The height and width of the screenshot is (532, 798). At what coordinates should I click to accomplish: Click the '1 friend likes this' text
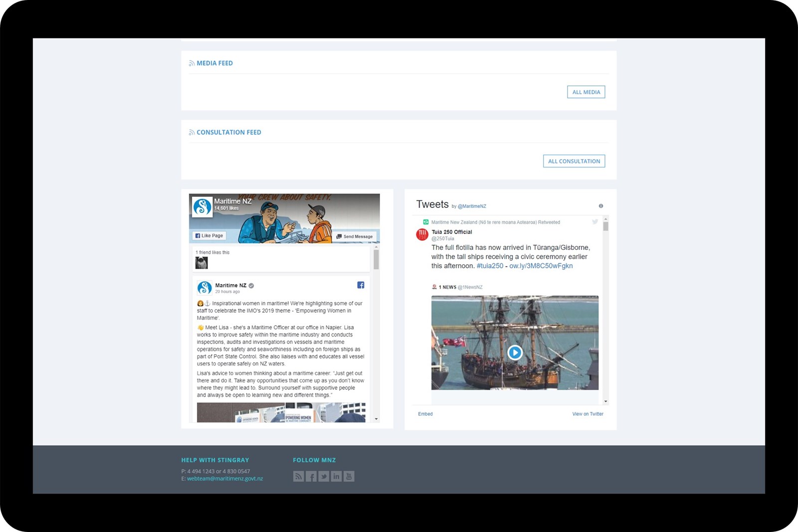pyautogui.click(x=212, y=253)
